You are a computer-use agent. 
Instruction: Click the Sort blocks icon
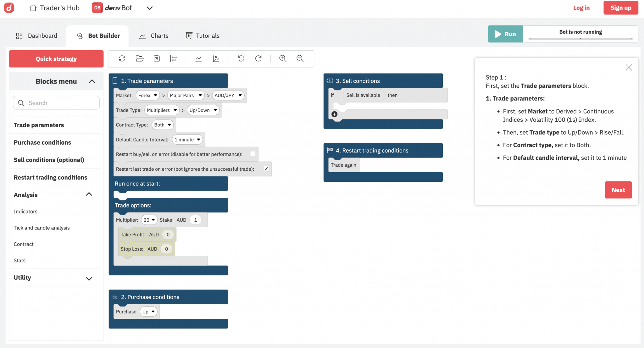point(174,58)
